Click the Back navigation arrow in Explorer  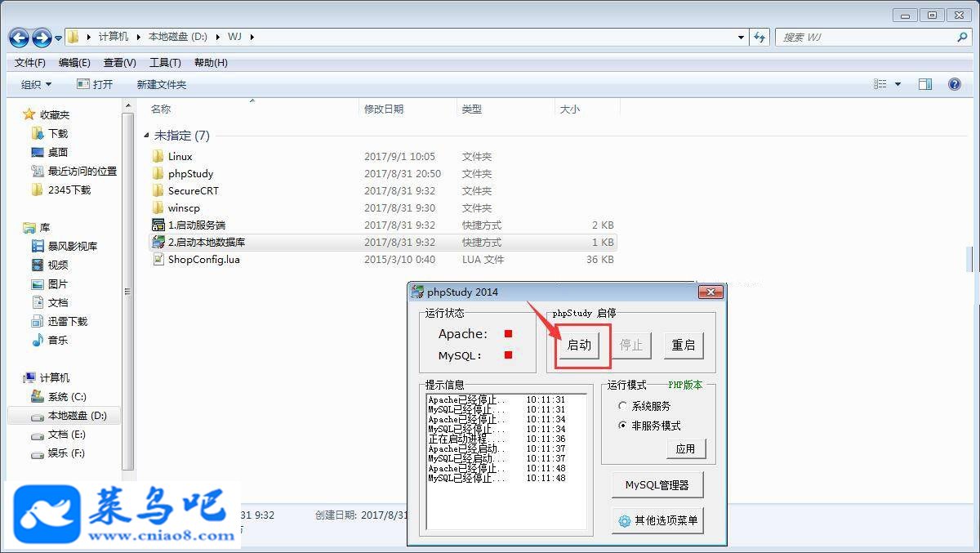pyautogui.click(x=20, y=38)
